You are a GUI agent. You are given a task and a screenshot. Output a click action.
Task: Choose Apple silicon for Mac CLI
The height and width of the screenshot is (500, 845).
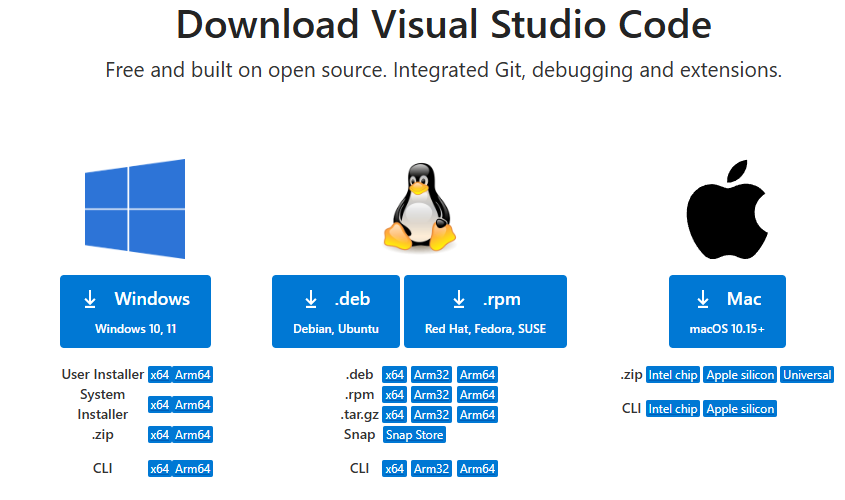740,409
